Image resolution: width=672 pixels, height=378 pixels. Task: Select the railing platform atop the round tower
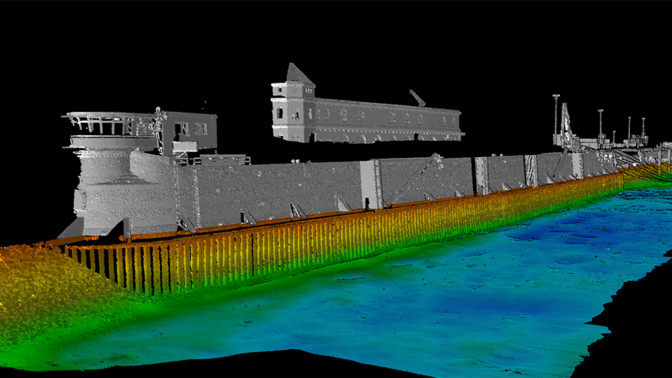pyautogui.click(x=111, y=123)
